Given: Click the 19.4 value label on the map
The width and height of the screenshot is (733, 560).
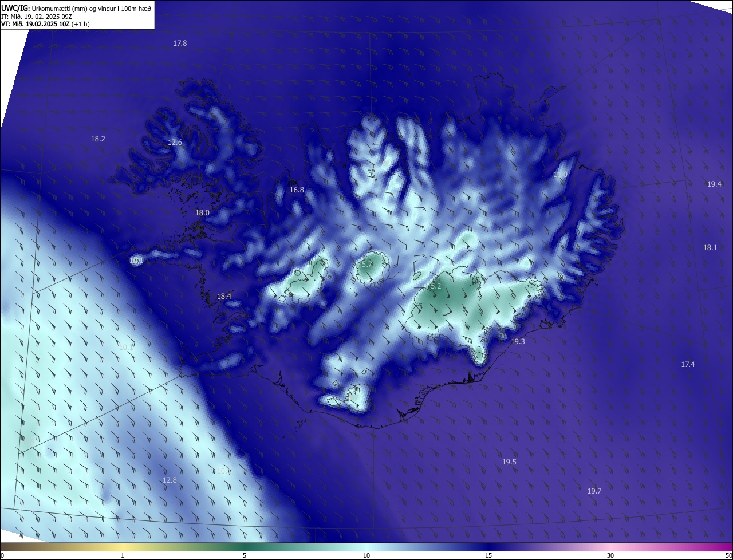Looking at the screenshot, I should pyautogui.click(x=714, y=184).
